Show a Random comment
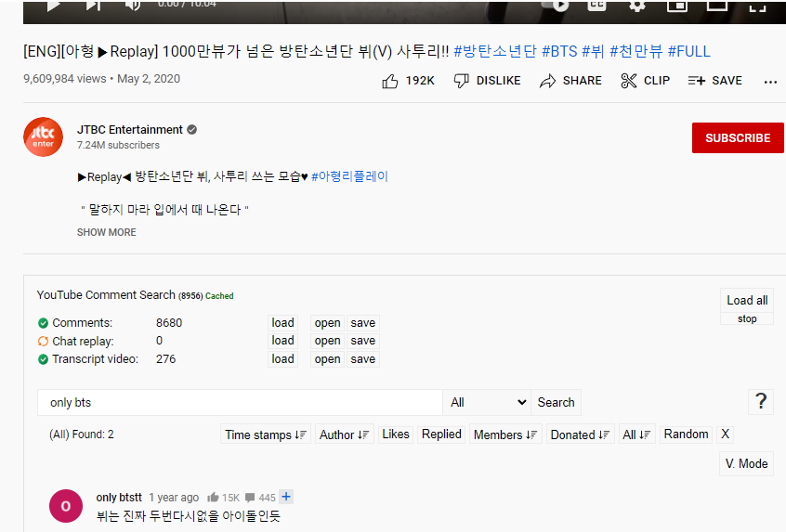The width and height of the screenshot is (786, 532). (686, 435)
